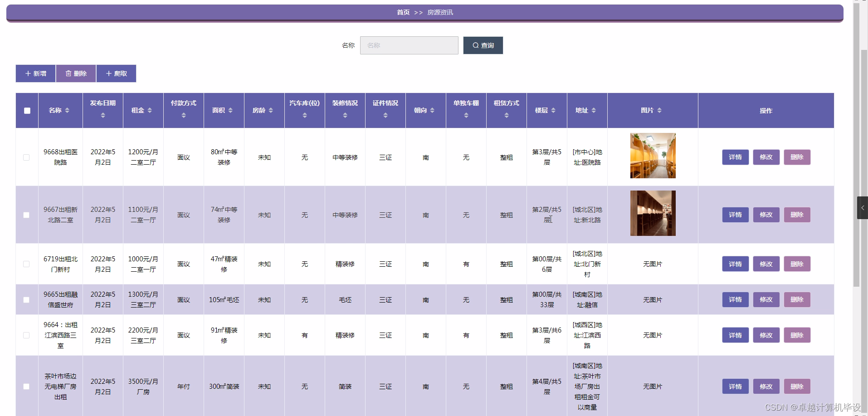
Task: Sort the 名称 column using its arrows
Action: pyautogui.click(x=68, y=110)
